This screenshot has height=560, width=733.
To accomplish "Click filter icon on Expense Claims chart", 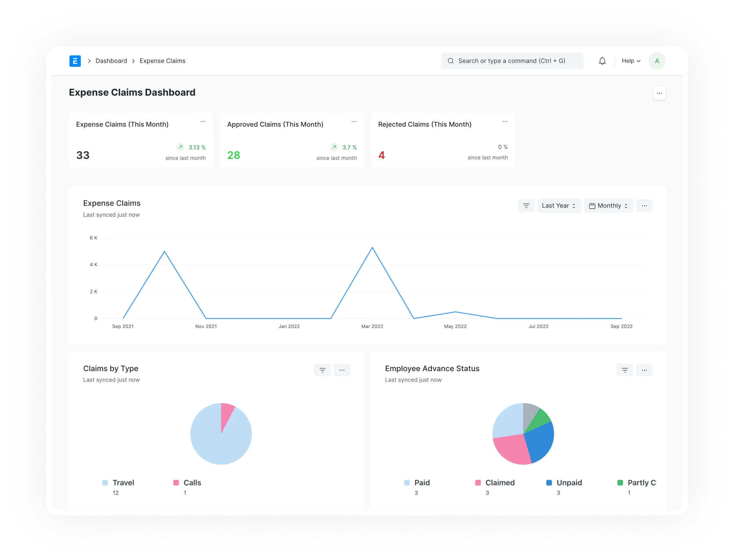I will [x=526, y=206].
